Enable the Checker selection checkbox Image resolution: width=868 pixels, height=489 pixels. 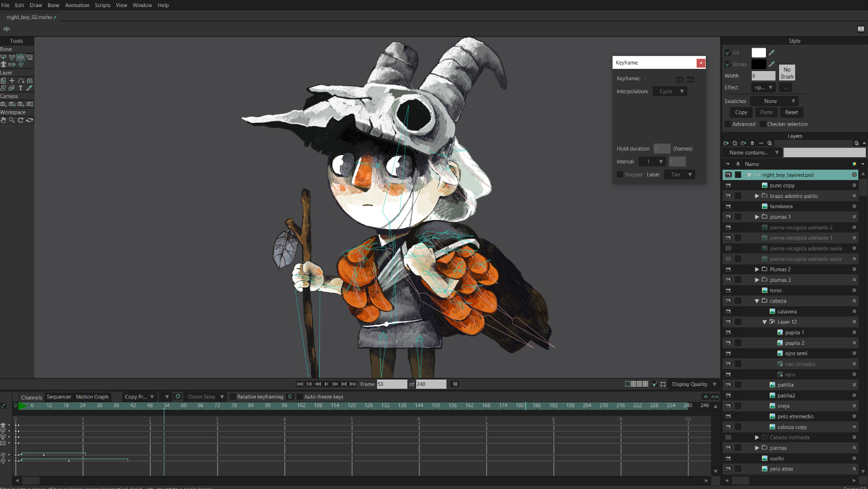tap(762, 124)
